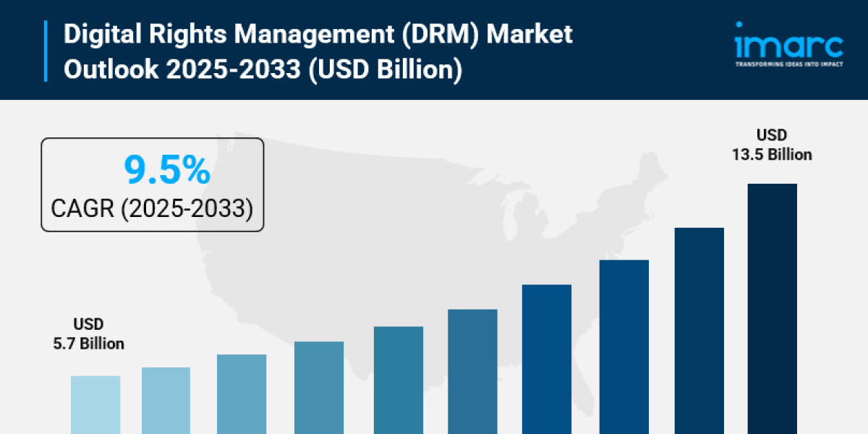868x434 pixels.
Task: Select the 9.5% growth figure
Action: coord(166,171)
